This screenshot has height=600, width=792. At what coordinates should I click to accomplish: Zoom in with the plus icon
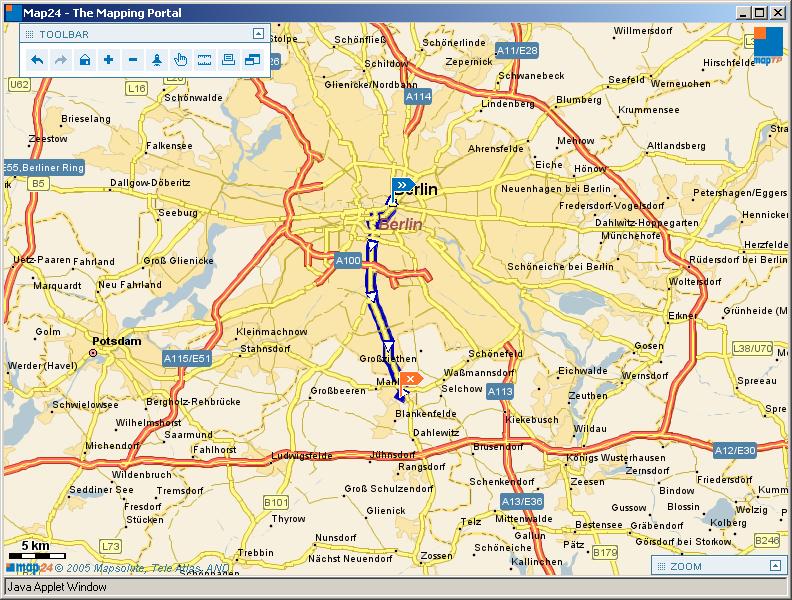109,60
